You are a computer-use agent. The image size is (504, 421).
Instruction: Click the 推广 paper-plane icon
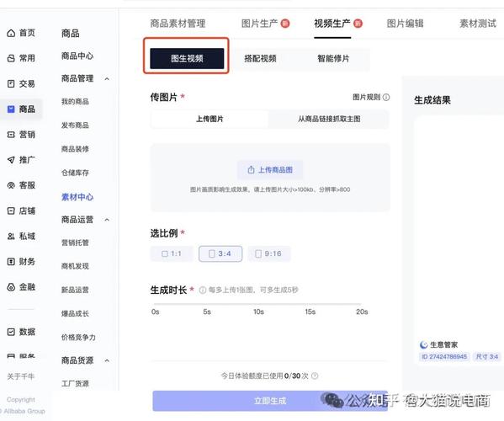(11, 160)
